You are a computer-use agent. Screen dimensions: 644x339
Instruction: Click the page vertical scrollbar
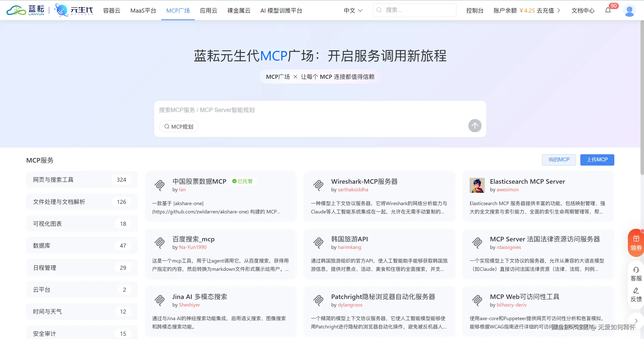tap(642, 98)
